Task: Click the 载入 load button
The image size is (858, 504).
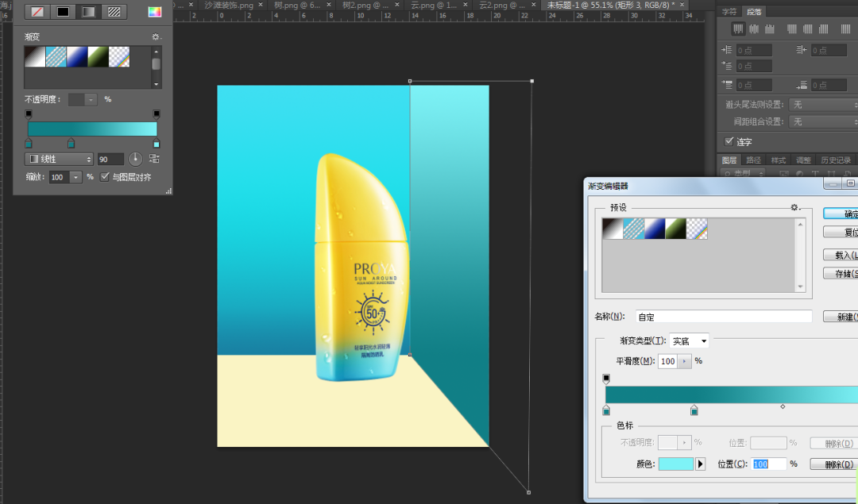Action: click(x=843, y=255)
